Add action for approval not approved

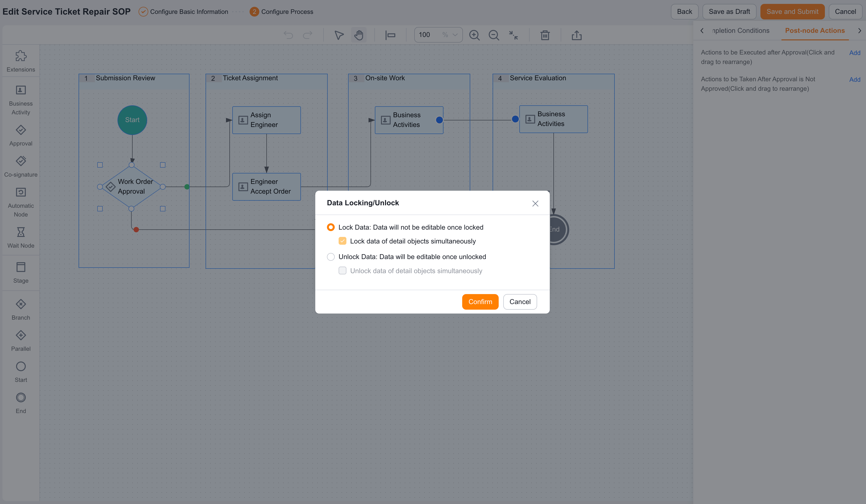coord(855,79)
